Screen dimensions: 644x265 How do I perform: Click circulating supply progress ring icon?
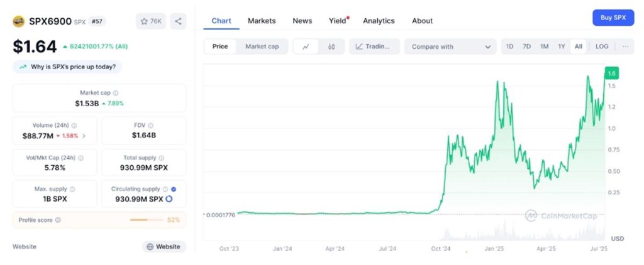169,199
